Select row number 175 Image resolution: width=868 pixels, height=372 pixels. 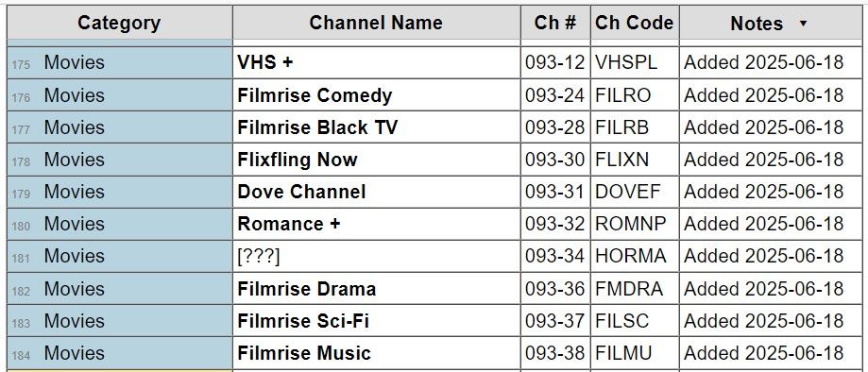21,65
